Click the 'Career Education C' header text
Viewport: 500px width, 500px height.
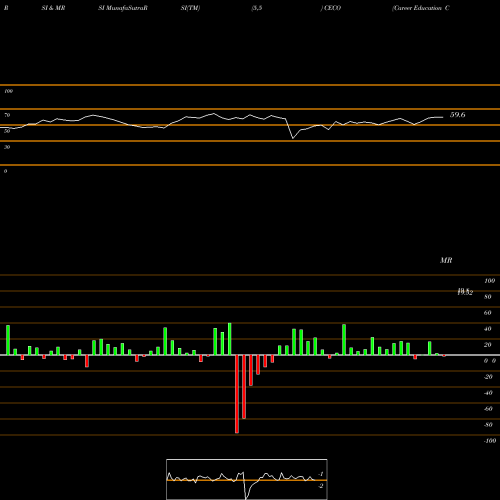click(x=421, y=8)
